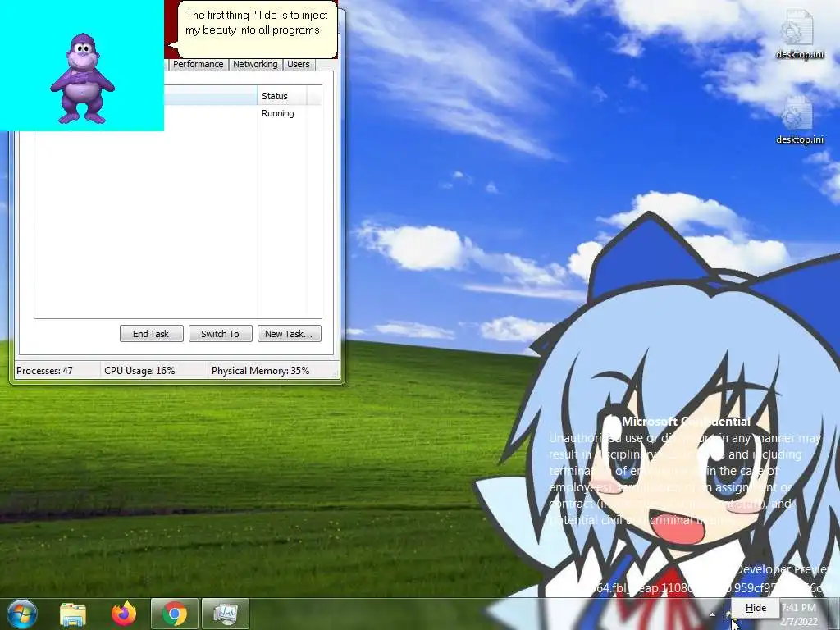Click the CPU Usage: 16% status entry
840x630 pixels.
pyautogui.click(x=153, y=371)
